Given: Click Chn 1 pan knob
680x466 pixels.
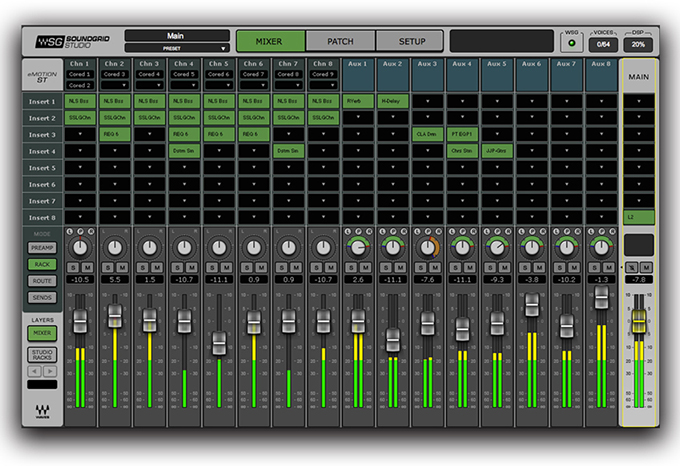Looking at the screenshot, I should point(80,248).
